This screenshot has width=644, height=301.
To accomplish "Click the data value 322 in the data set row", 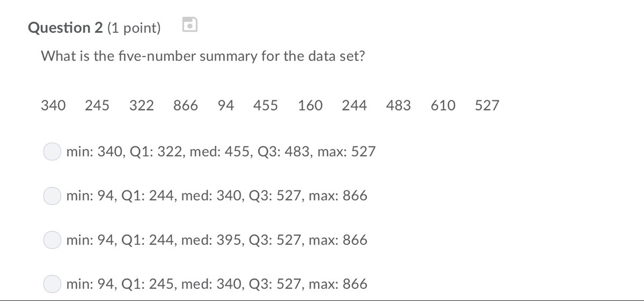I will point(142,105).
